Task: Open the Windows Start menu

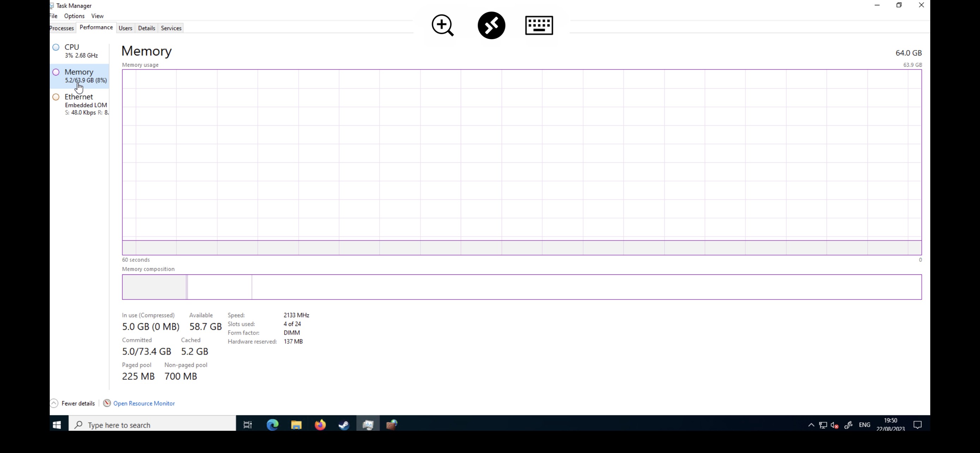Action: pos(57,425)
